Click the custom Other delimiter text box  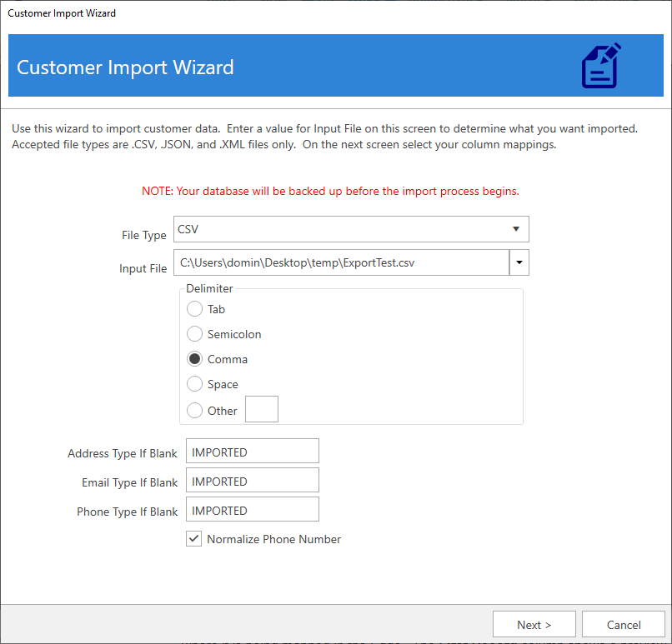261,410
